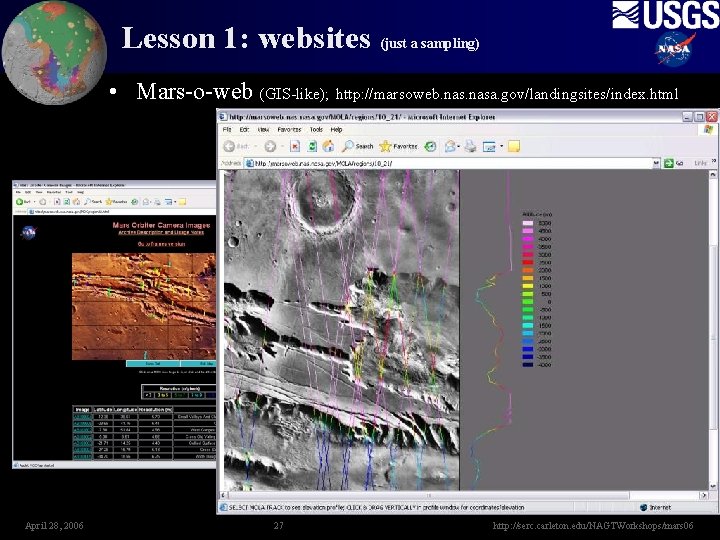The height and width of the screenshot is (540, 720).
Task: Click Refresh icon in Mars Orbiter Camera window
Action: [x=67, y=202]
